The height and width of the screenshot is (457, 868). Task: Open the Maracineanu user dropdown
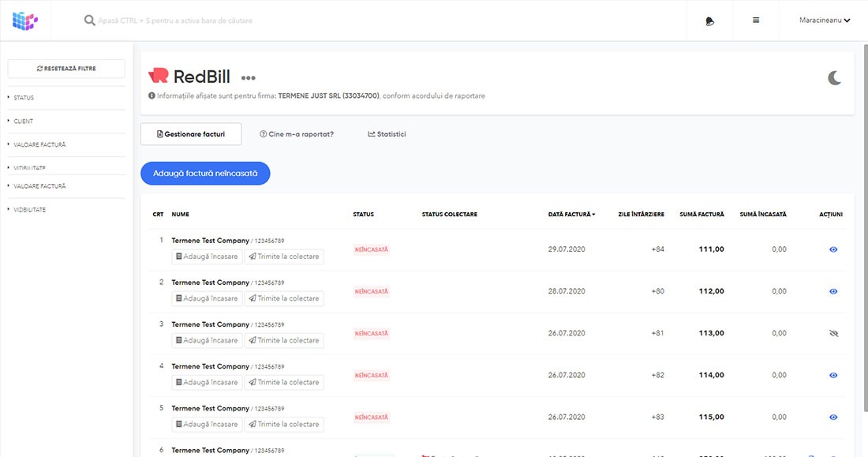point(824,21)
